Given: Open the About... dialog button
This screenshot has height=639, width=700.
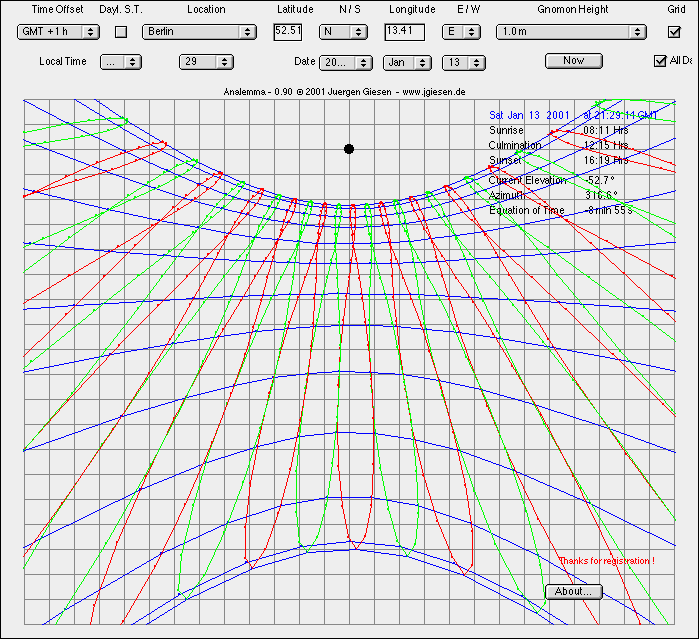Looking at the screenshot, I should 574,591.
